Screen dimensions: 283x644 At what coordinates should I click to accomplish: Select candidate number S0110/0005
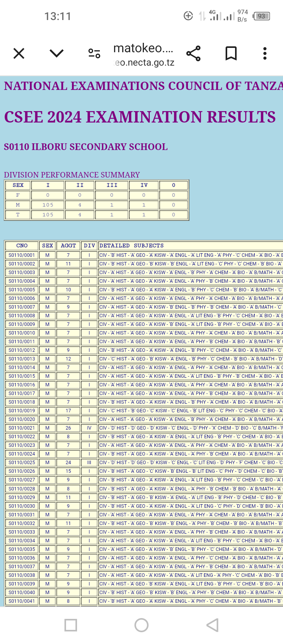coord(22,290)
